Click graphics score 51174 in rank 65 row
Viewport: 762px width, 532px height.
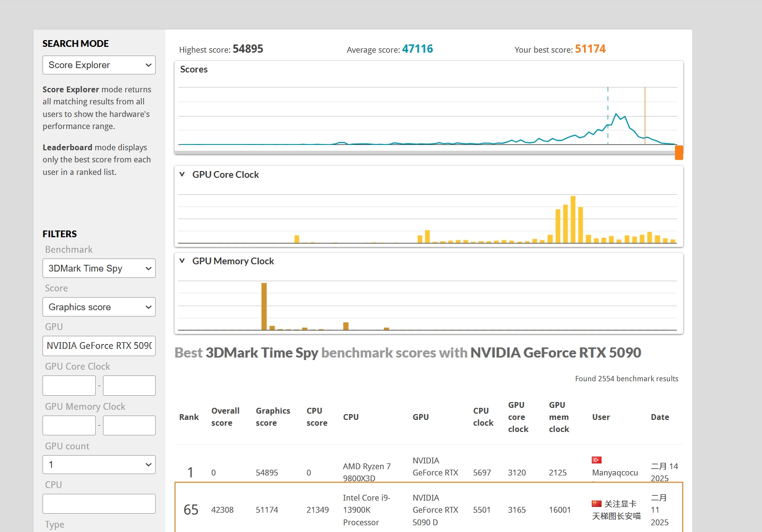pos(267,510)
